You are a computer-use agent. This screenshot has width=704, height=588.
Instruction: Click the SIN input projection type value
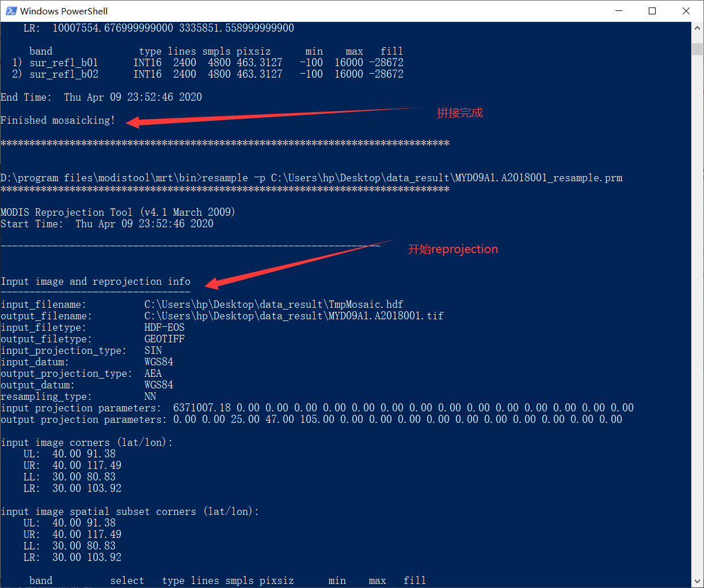click(153, 350)
